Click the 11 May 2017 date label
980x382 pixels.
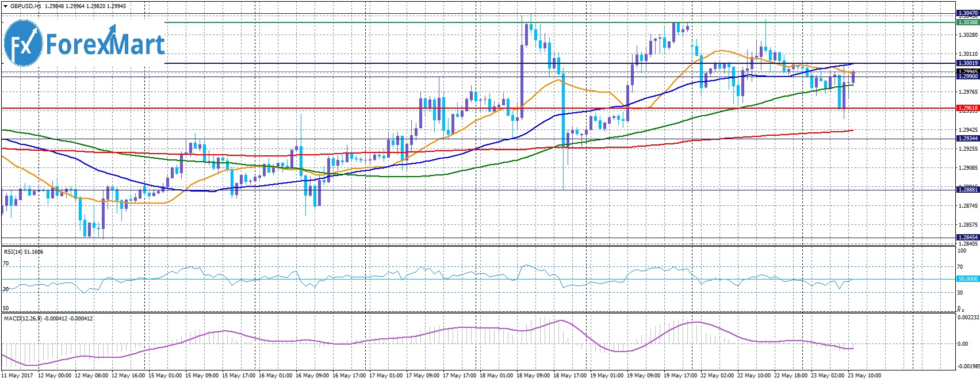tap(17, 376)
